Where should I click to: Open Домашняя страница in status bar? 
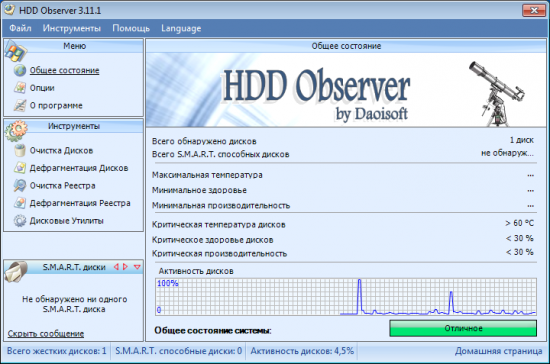click(498, 351)
